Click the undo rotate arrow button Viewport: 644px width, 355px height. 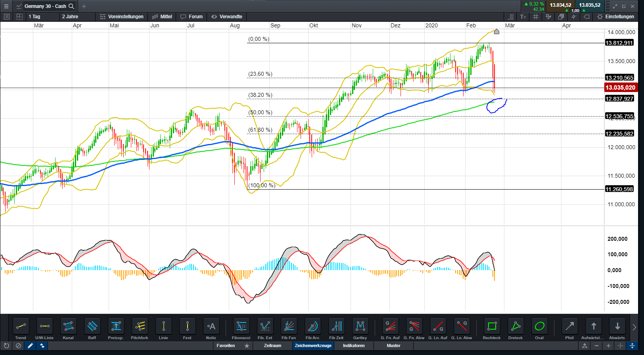[6, 346]
